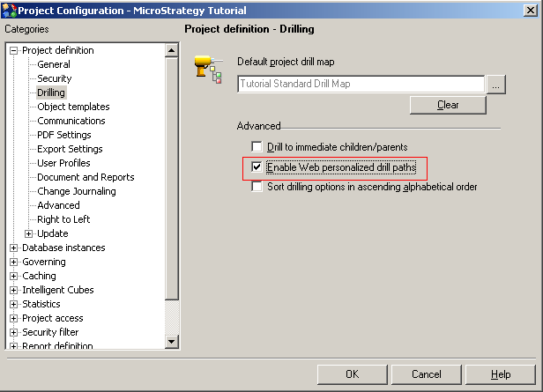Clear the default drill map

(448, 105)
